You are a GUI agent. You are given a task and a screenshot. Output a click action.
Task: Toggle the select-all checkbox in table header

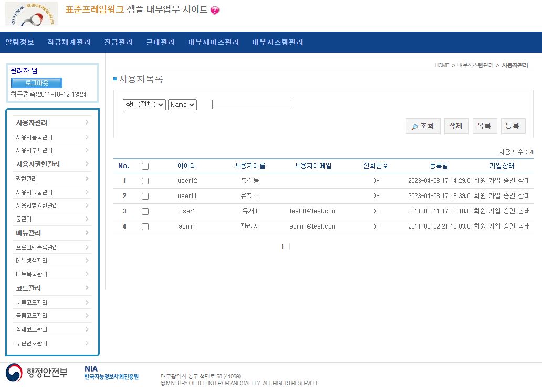145,166
